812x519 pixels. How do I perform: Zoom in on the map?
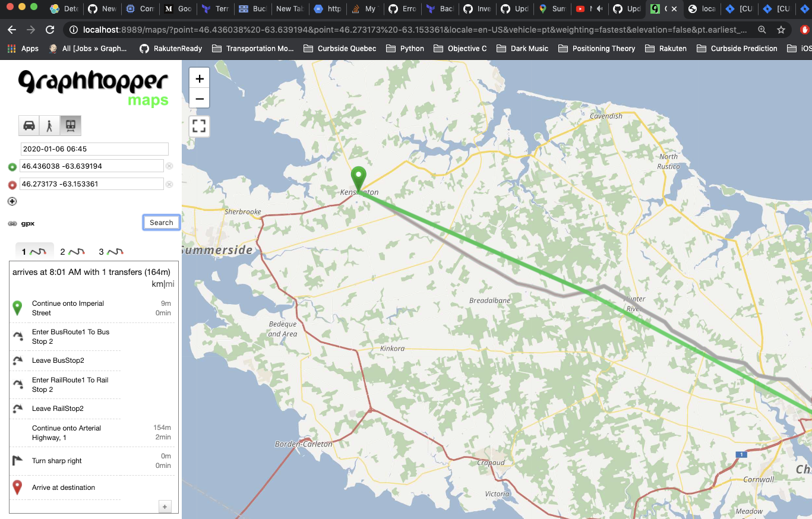coord(199,77)
